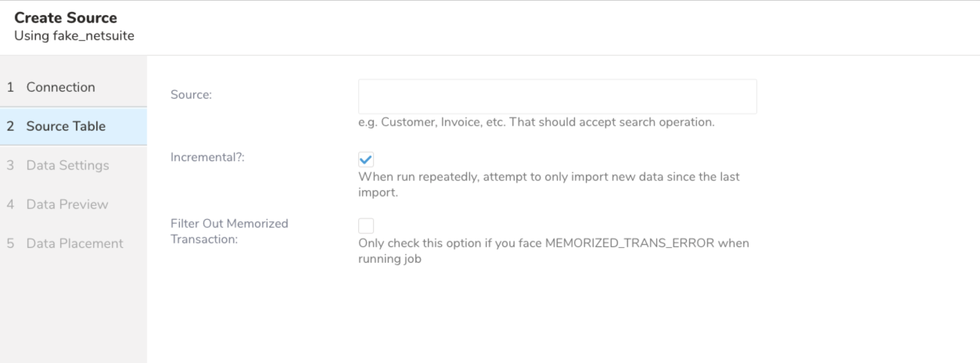Go to the Connection step
This screenshot has height=363, width=980.
61,87
